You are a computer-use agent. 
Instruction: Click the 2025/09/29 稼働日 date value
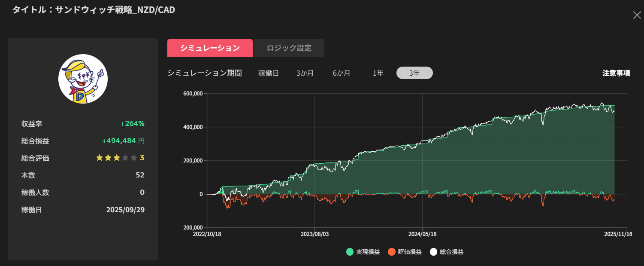pos(125,210)
